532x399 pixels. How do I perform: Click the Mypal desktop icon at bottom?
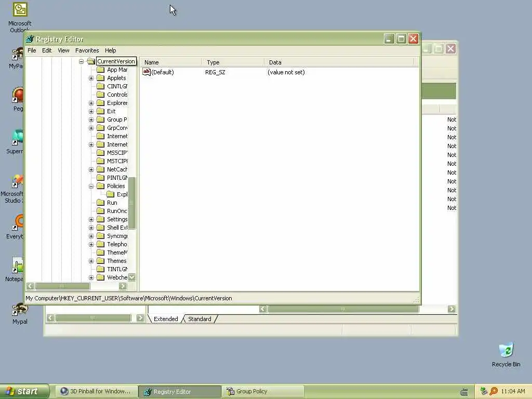(x=20, y=310)
